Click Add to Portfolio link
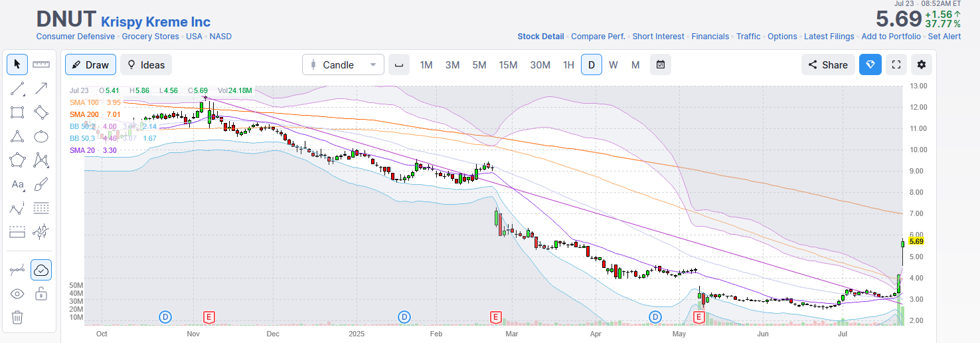The image size is (980, 343). tap(891, 37)
